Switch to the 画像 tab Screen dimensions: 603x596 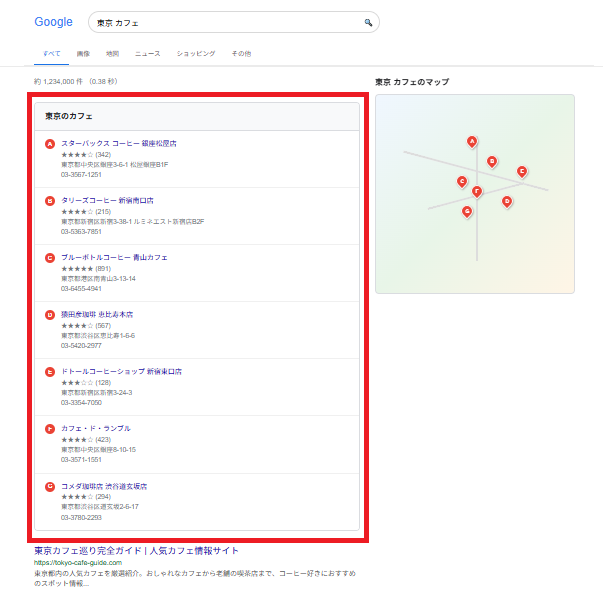pyautogui.click(x=83, y=52)
